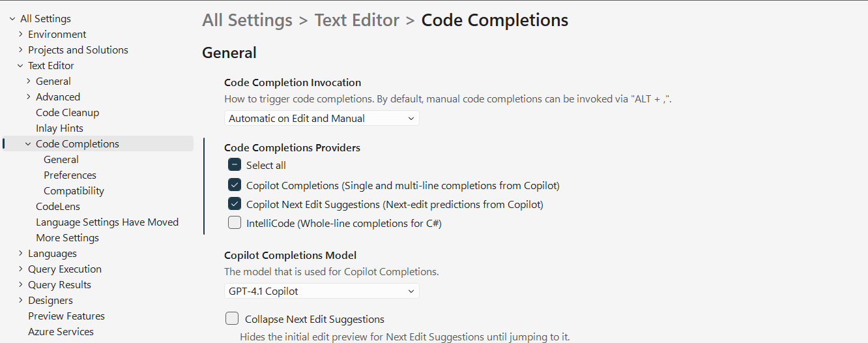Collapse the Text Editor node
This screenshot has width=868, height=343.
[x=20, y=66]
